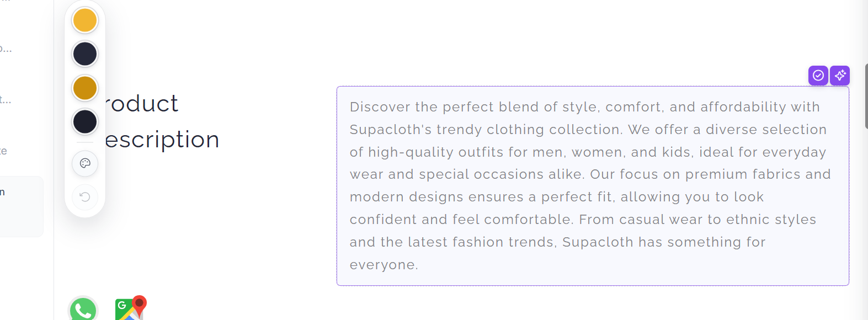Screen dimensions: 868x320
Task: Click the reset colors undo arrow icon
Action: [x=85, y=197]
